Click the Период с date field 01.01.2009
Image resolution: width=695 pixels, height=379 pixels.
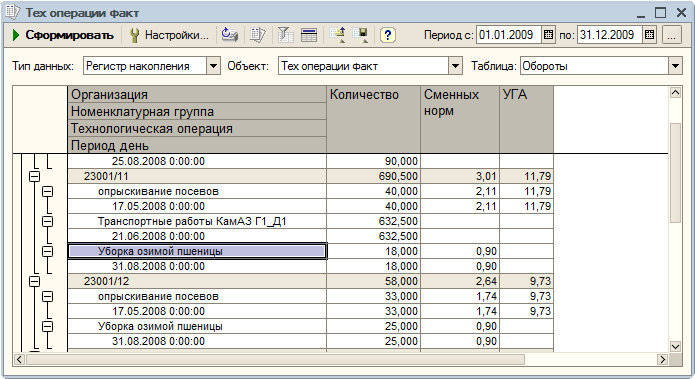(509, 35)
